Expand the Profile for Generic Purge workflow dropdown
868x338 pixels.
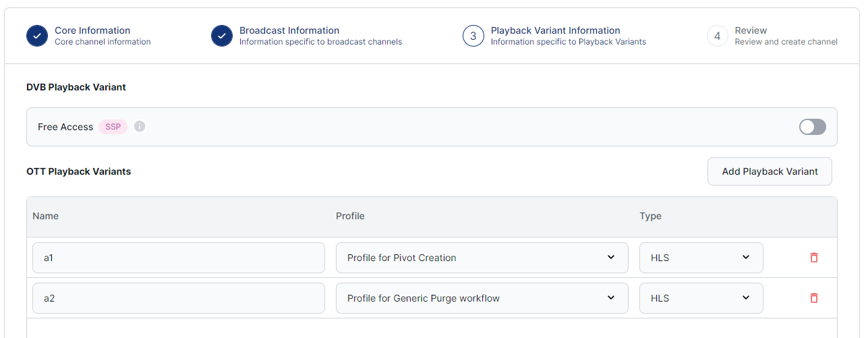[482, 298]
